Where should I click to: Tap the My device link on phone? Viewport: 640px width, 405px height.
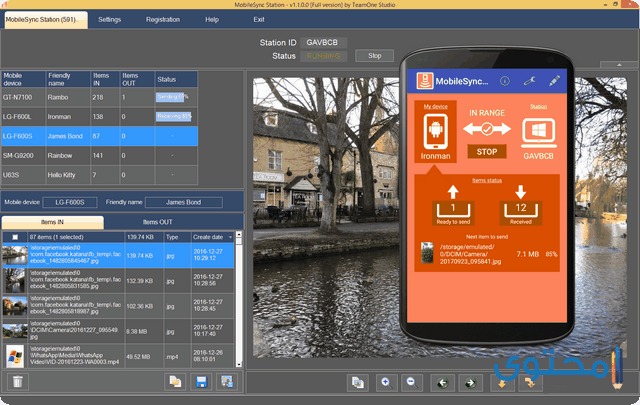point(435,107)
